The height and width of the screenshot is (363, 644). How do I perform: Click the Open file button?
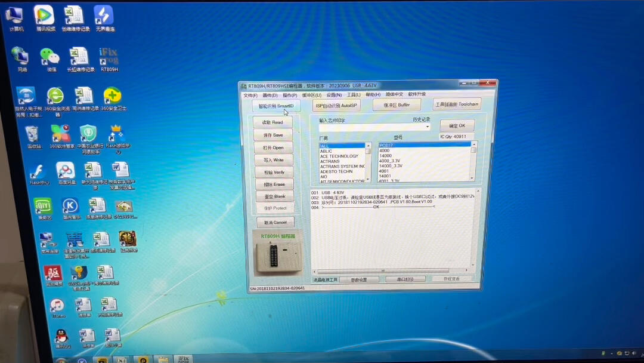274,147
